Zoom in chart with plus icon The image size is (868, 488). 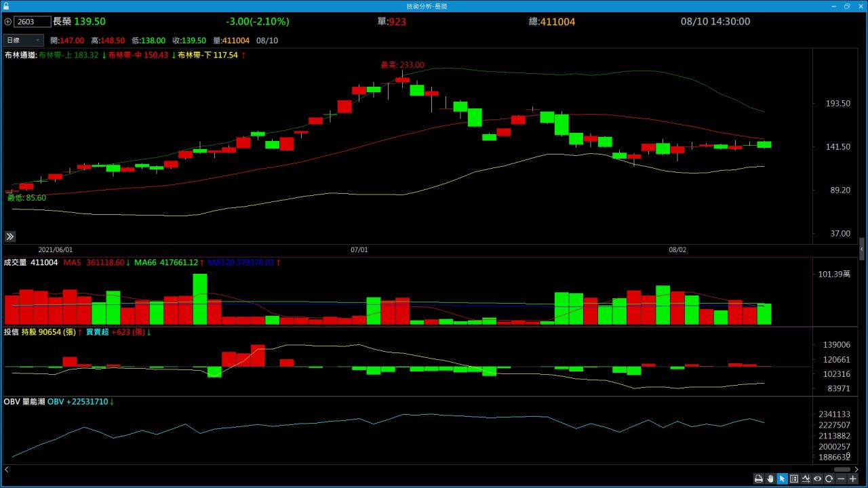853,479
